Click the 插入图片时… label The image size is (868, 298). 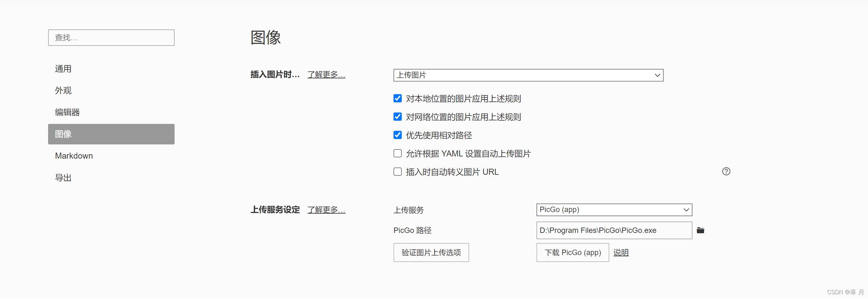point(275,74)
